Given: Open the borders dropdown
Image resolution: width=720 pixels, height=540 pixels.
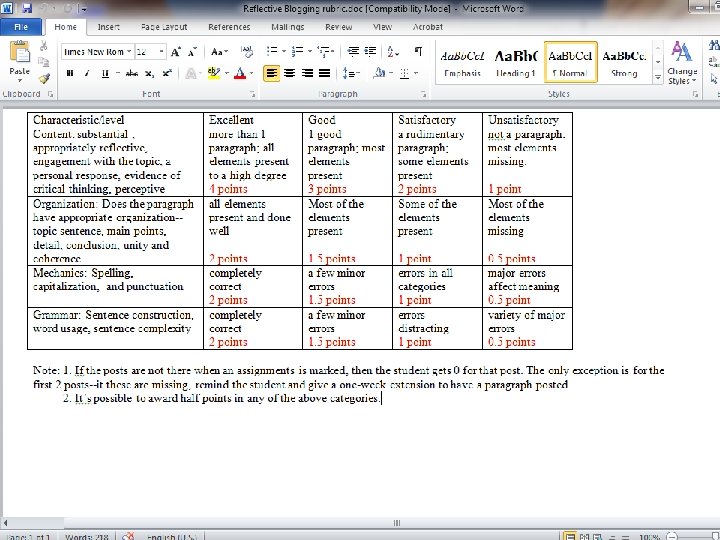Looking at the screenshot, I should (x=416, y=73).
